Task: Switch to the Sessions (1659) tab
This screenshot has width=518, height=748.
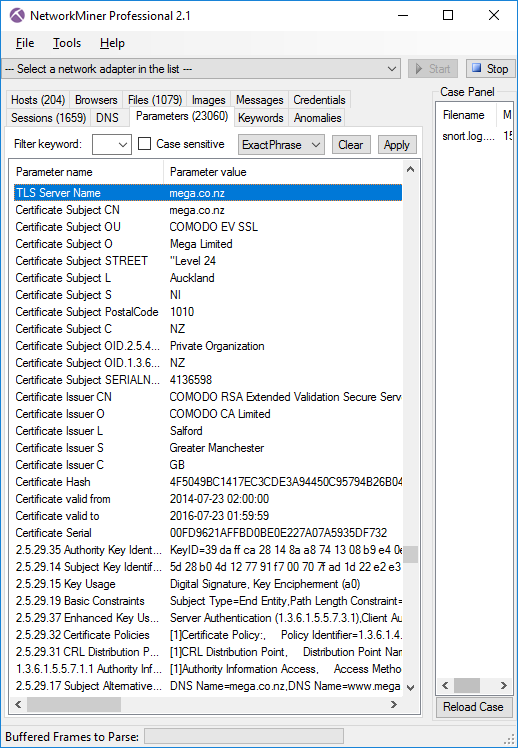Action: tap(48, 118)
